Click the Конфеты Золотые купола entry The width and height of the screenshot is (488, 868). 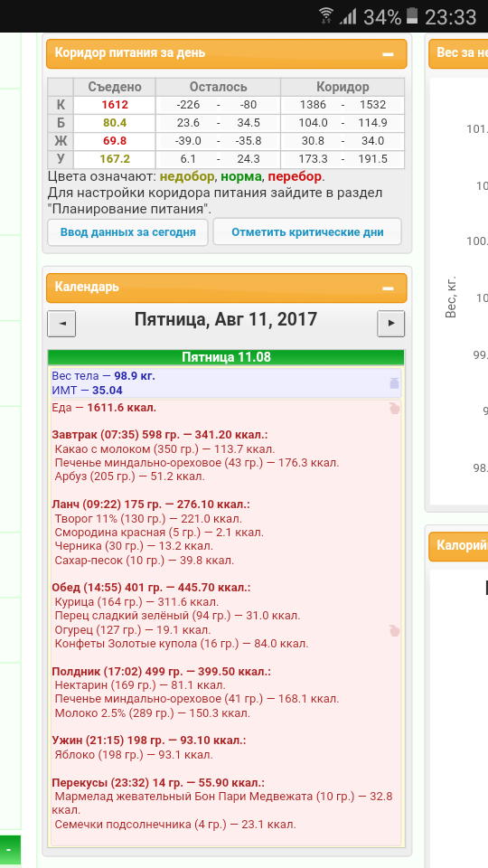[x=182, y=644]
